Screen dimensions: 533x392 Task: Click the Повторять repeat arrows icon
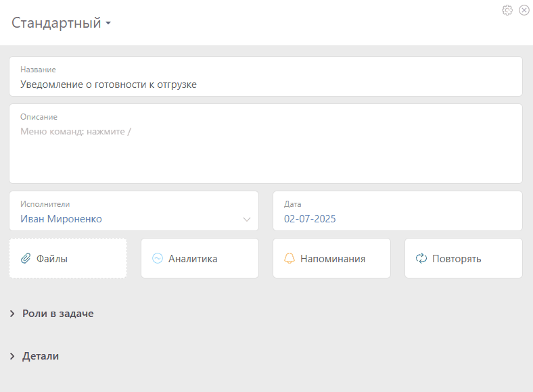(x=421, y=258)
